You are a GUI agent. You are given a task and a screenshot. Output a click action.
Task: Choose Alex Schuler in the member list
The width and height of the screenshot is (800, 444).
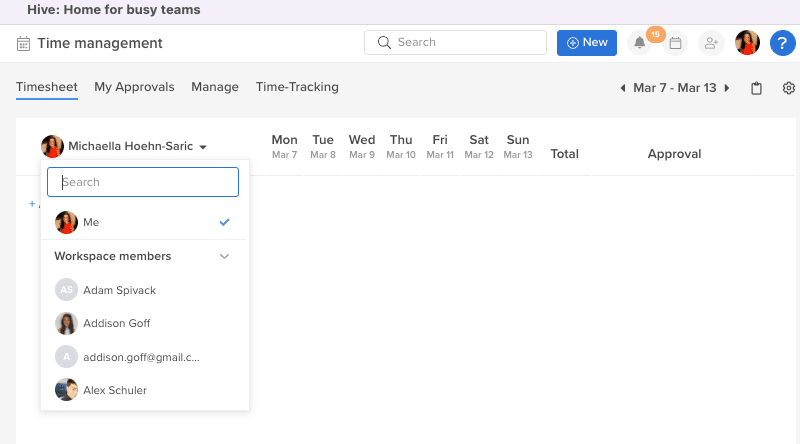pos(117,390)
